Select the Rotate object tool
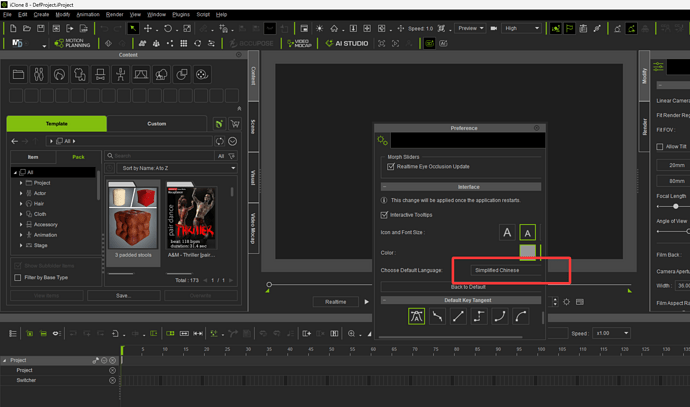 pos(168,28)
